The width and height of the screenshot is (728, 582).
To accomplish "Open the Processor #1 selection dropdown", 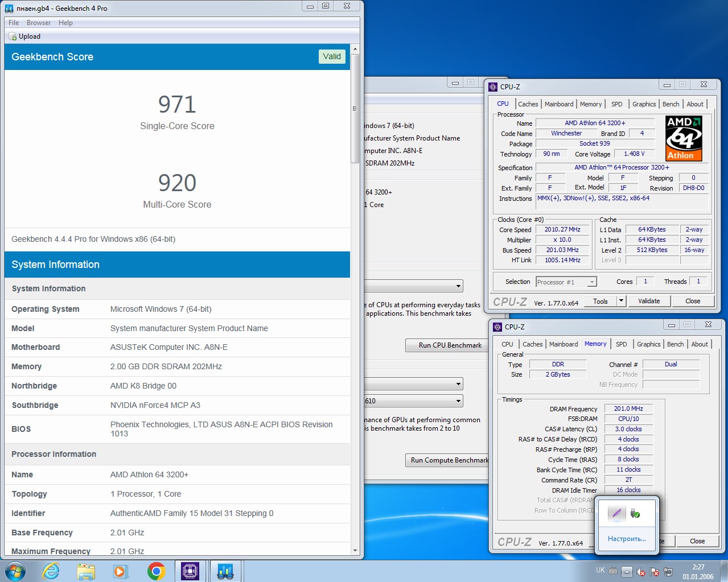I will pos(566,282).
